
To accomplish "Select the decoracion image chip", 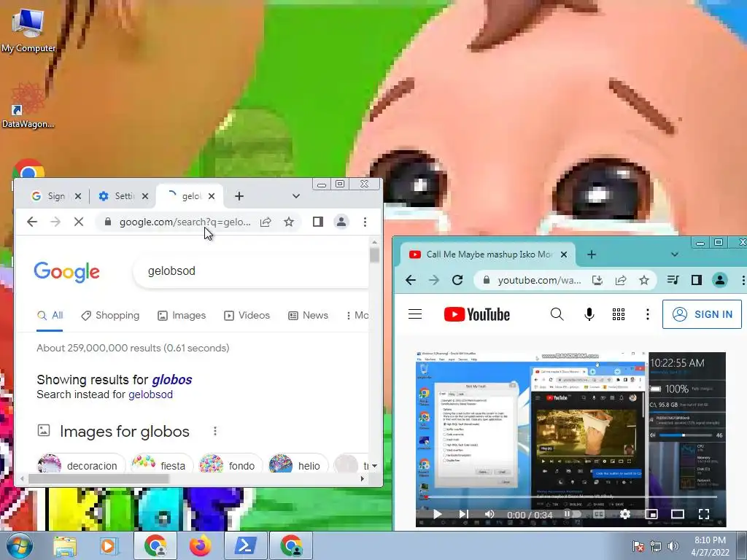I will [x=81, y=465].
